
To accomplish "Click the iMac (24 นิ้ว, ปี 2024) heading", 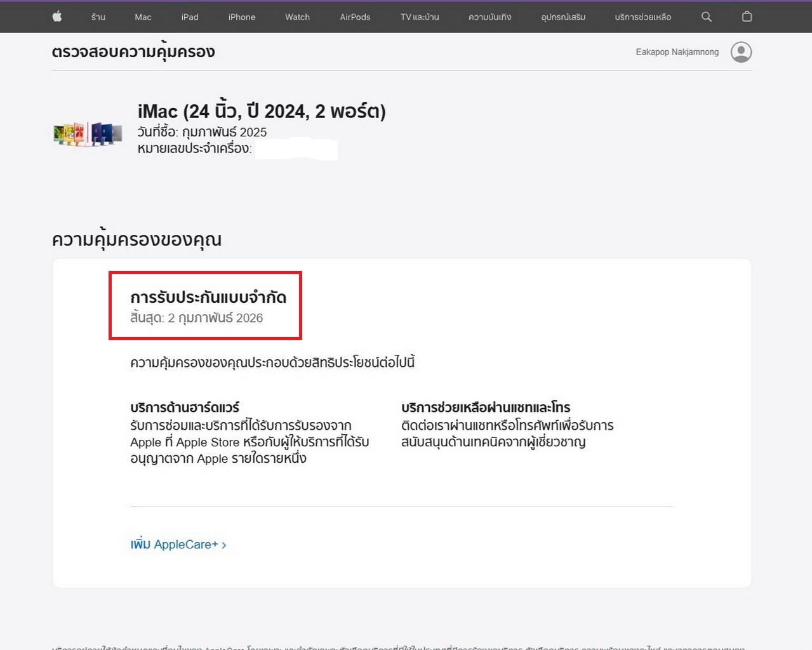I will point(262,111).
